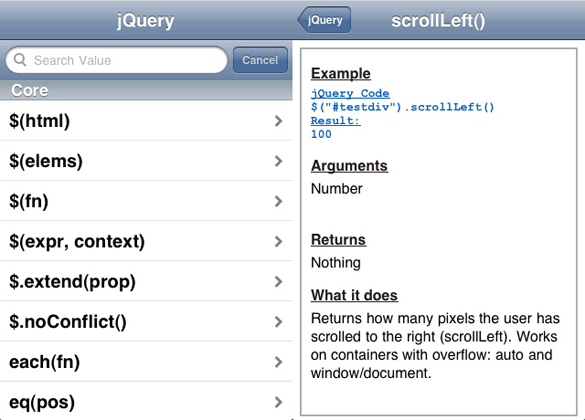
Task: Click chevron beside $(expr, context)
Action: pos(278,241)
